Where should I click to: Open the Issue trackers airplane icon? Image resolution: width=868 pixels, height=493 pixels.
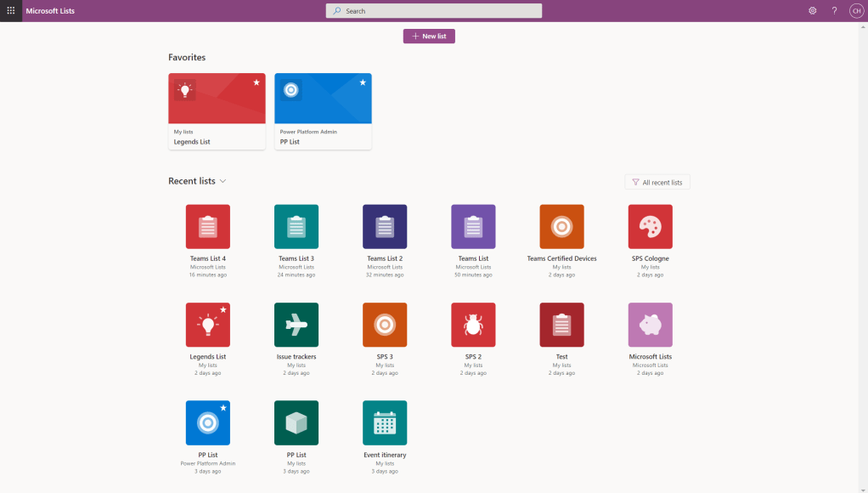(296, 325)
